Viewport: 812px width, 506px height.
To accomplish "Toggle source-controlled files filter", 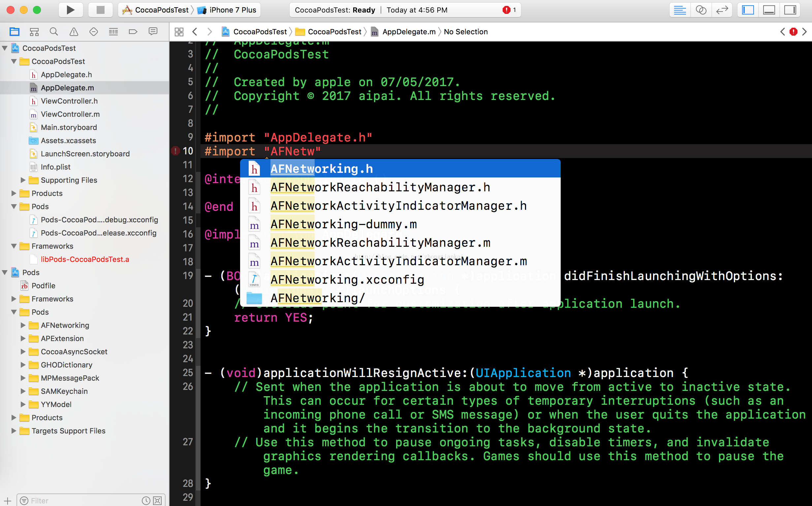I will [157, 501].
